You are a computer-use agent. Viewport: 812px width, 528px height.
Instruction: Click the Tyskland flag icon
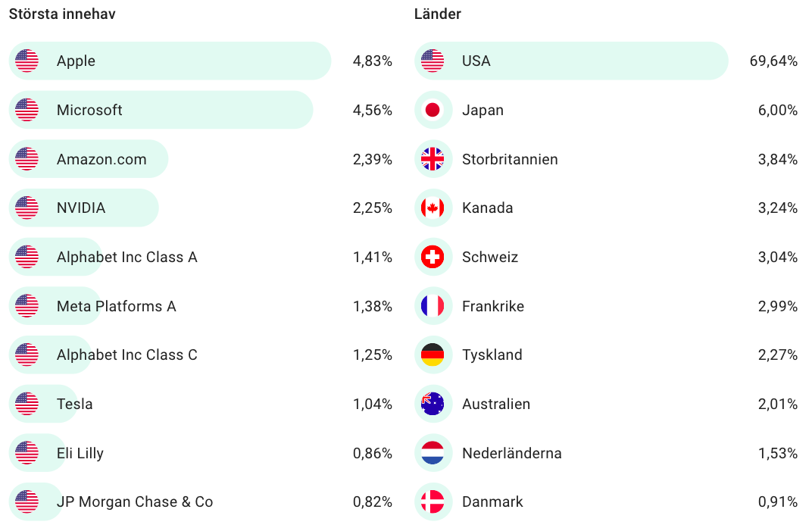pyautogui.click(x=433, y=355)
